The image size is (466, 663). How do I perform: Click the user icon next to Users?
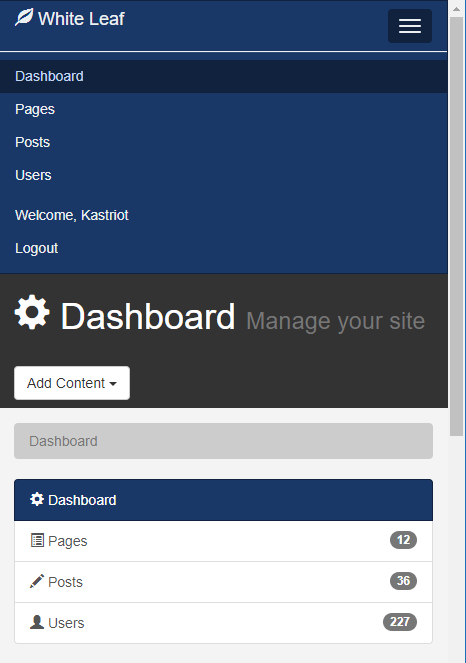37,622
